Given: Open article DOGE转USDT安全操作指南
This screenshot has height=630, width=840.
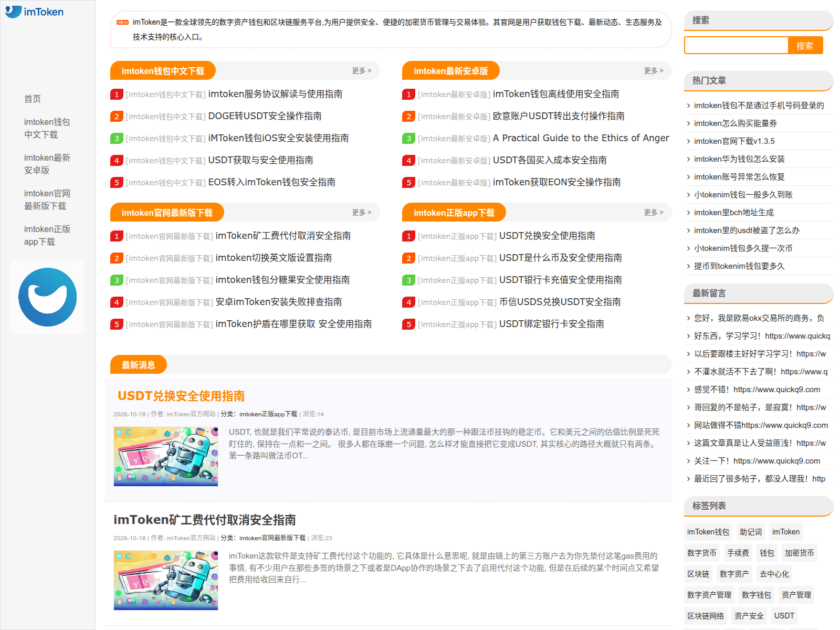Looking at the screenshot, I should click(265, 116).
